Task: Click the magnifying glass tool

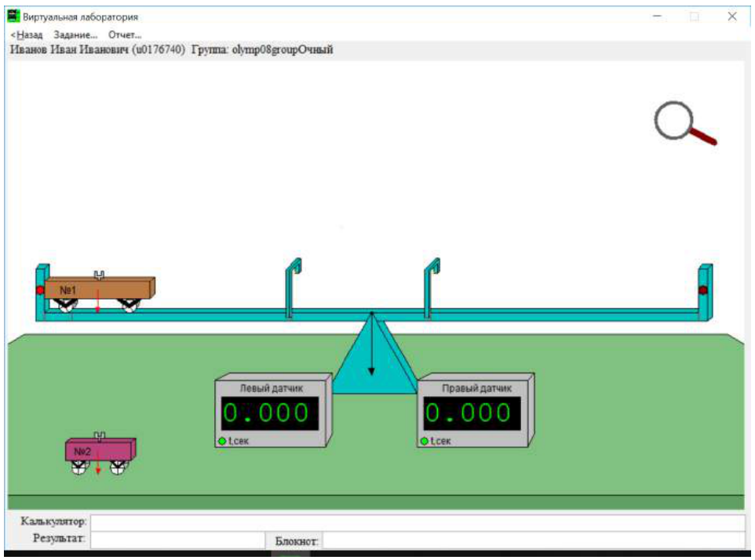Action: click(684, 123)
